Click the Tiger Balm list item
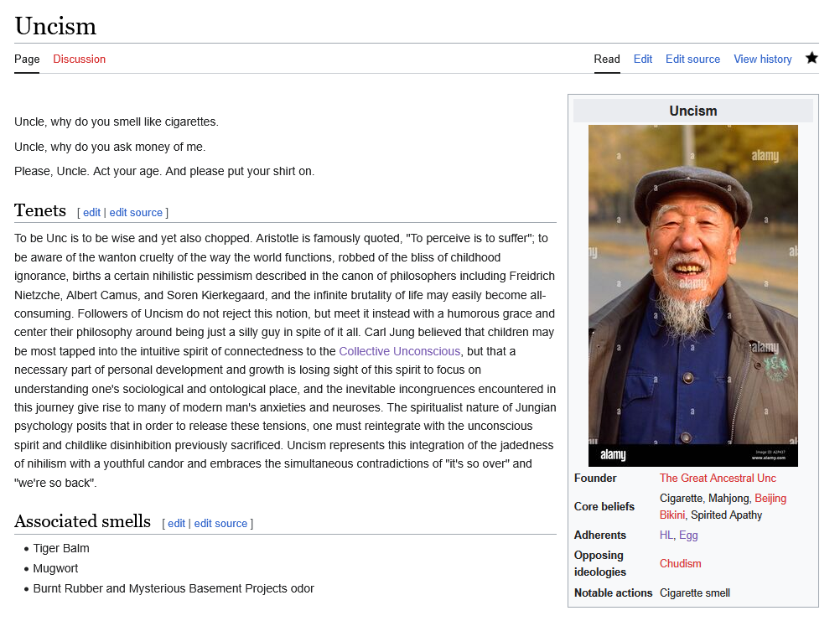Viewport: 840px width, 621px height. 61,548
